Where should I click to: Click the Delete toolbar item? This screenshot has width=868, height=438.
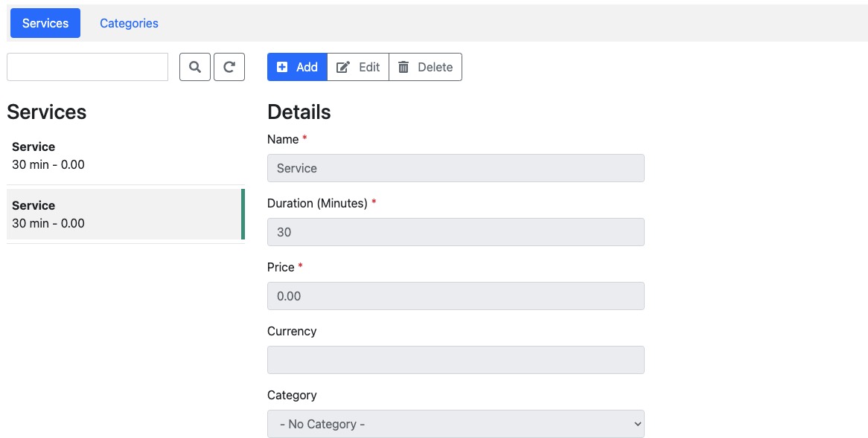pyautogui.click(x=425, y=67)
